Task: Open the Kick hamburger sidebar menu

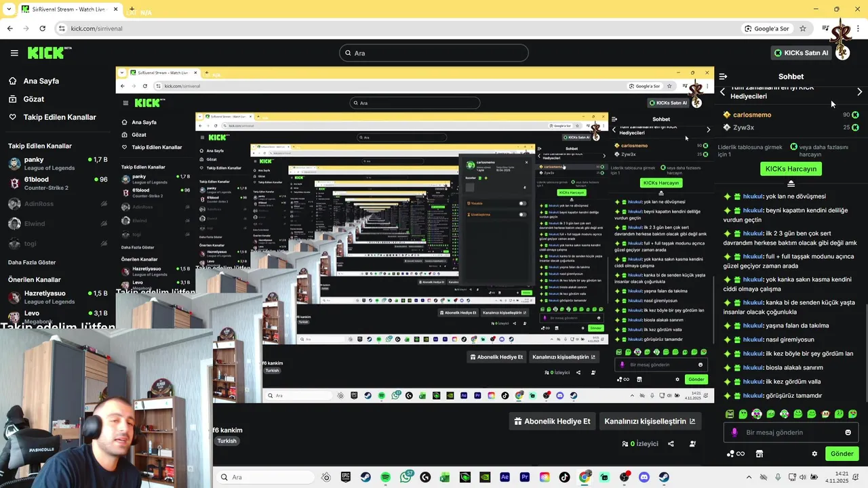Action: coord(14,53)
